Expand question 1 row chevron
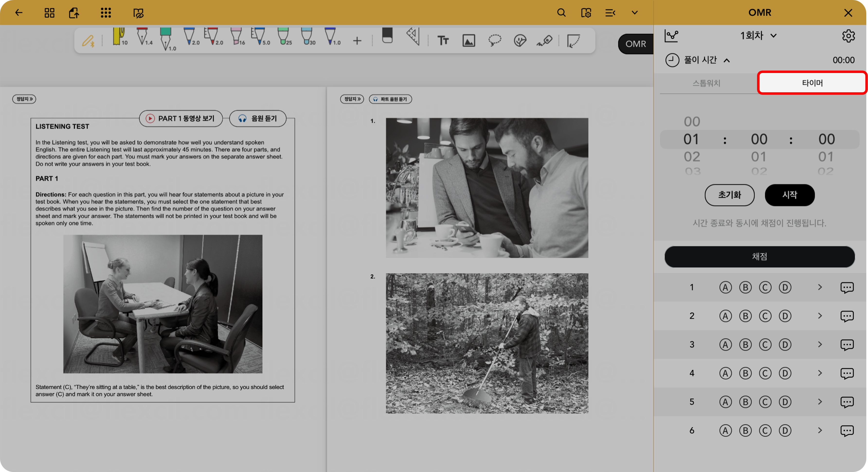 820,287
